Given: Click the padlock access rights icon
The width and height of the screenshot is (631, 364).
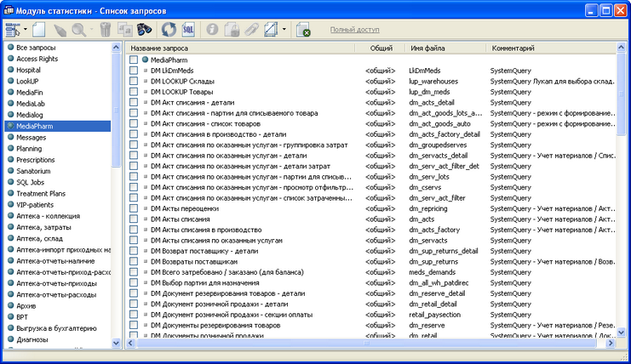Looking at the screenshot, I should [232, 29].
